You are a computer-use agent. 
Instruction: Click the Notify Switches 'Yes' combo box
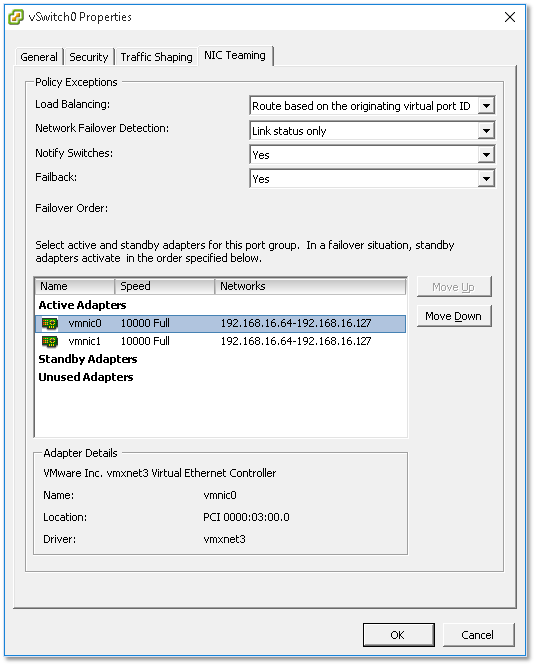point(372,155)
